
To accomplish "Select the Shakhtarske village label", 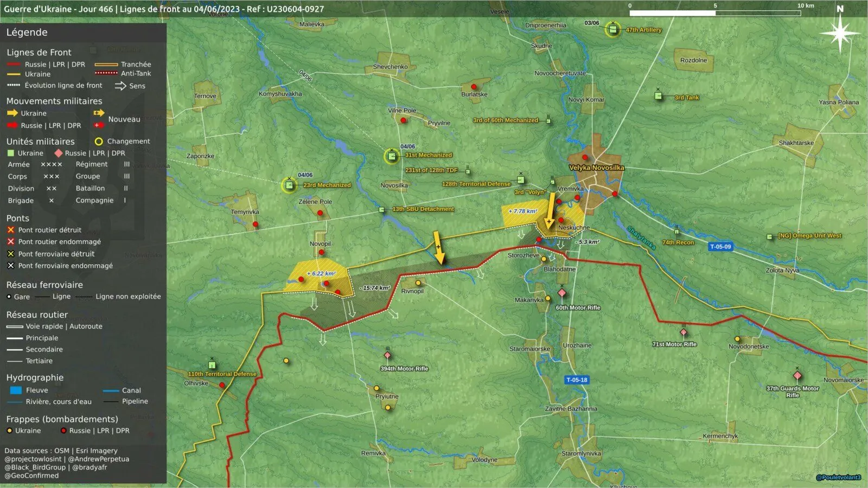I will pyautogui.click(x=796, y=143).
